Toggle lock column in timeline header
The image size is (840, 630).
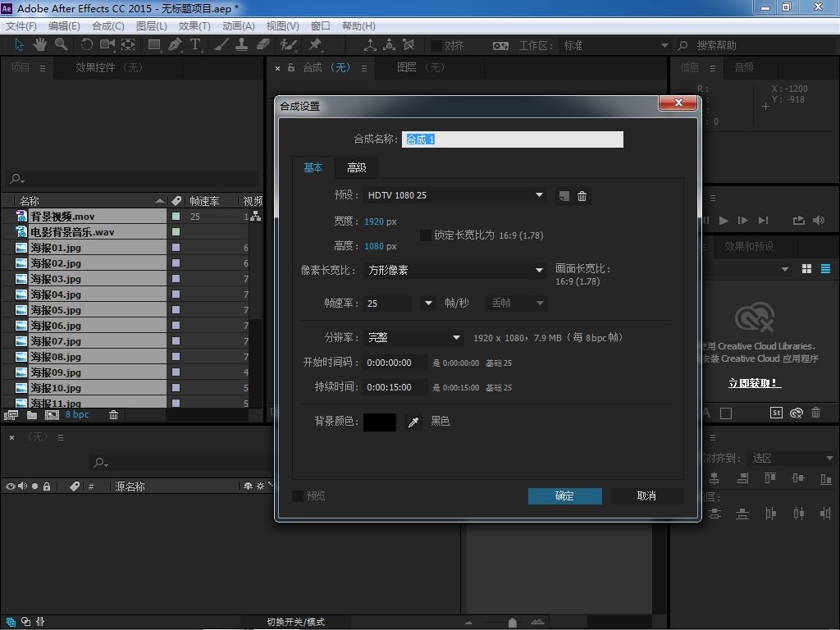pos(47,486)
